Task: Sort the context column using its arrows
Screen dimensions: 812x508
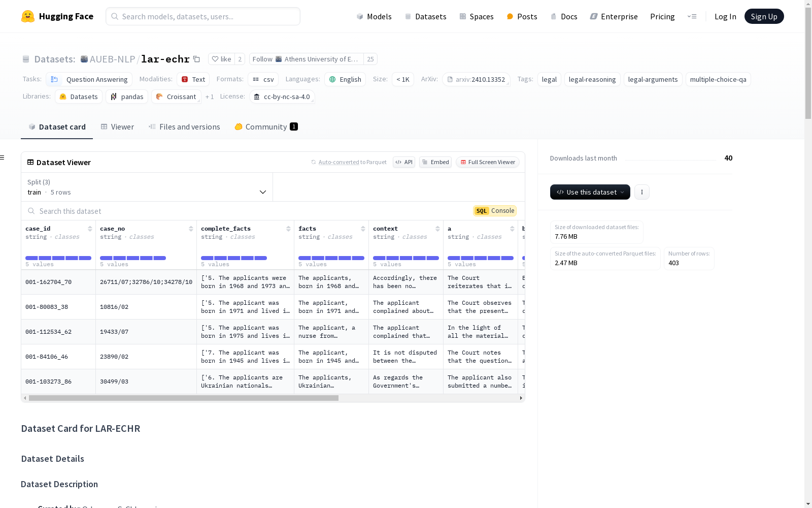Action: pos(437,229)
